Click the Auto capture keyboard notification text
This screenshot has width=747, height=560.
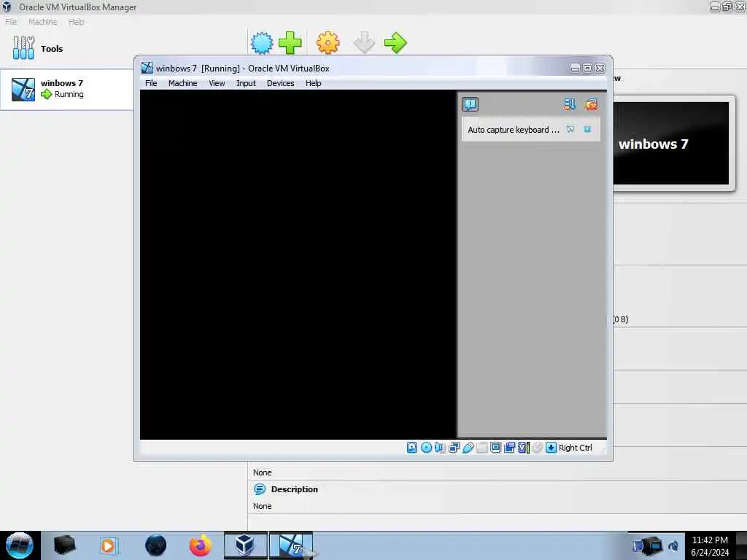pyautogui.click(x=514, y=130)
